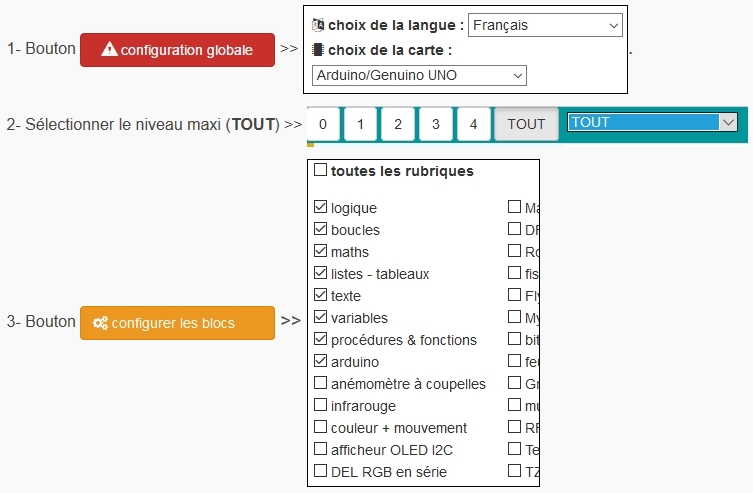
Task: Uncheck the logique checkbox
Action: point(320,207)
